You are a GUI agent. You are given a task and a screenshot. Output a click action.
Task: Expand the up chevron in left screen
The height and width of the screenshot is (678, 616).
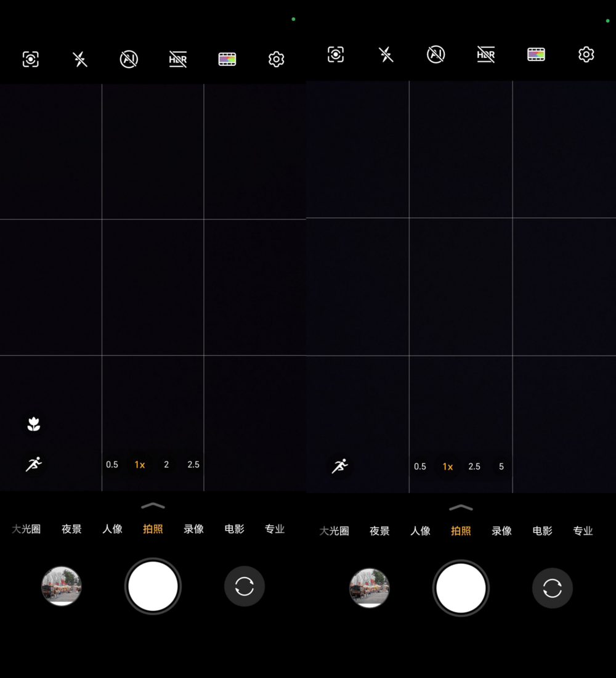point(153,505)
